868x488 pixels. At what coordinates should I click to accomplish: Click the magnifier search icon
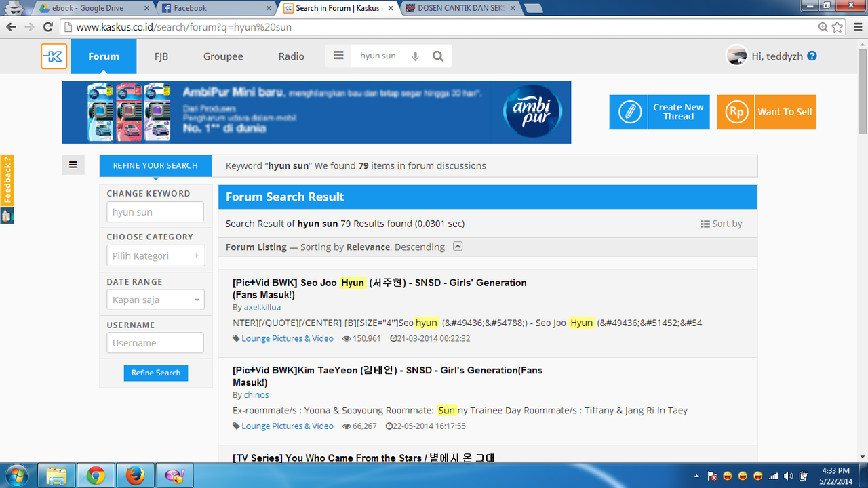click(438, 56)
